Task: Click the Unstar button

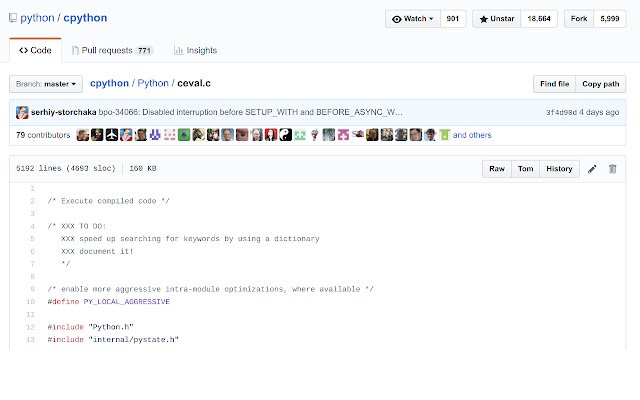Action: 497,19
